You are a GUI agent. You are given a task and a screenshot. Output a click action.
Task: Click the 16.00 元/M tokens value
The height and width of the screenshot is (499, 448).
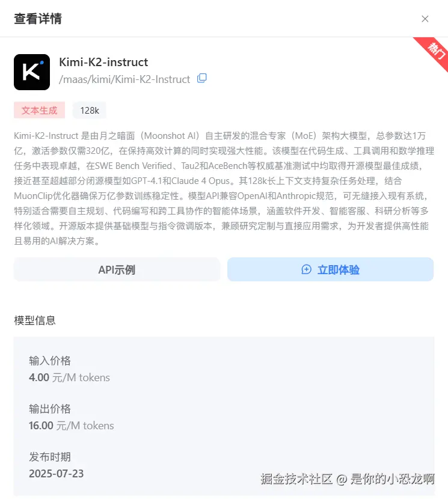tap(72, 426)
